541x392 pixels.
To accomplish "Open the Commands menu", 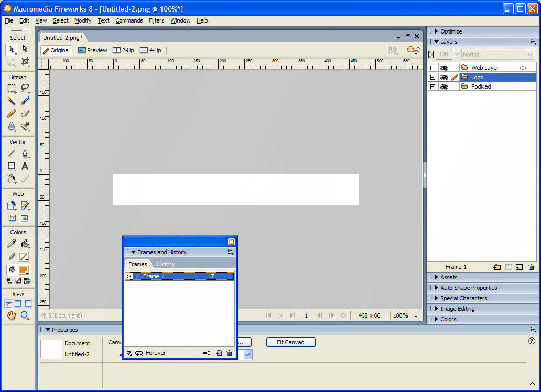I will click(x=129, y=21).
